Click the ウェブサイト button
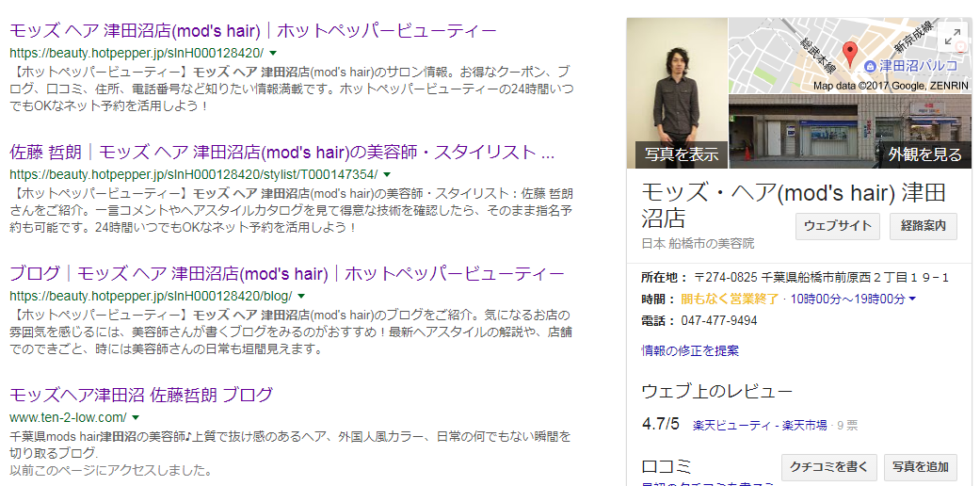980x486 pixels. click(x=838, y=226)
